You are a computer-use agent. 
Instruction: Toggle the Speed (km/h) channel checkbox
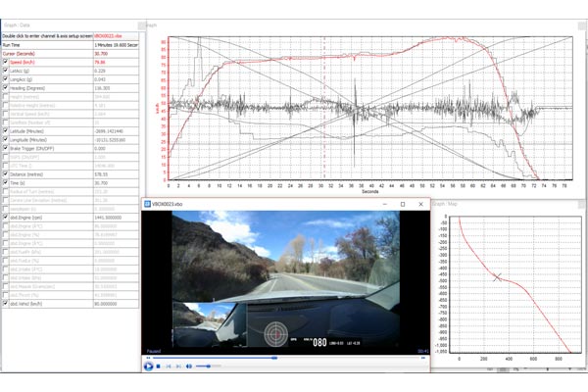click(x=6, y=62)
